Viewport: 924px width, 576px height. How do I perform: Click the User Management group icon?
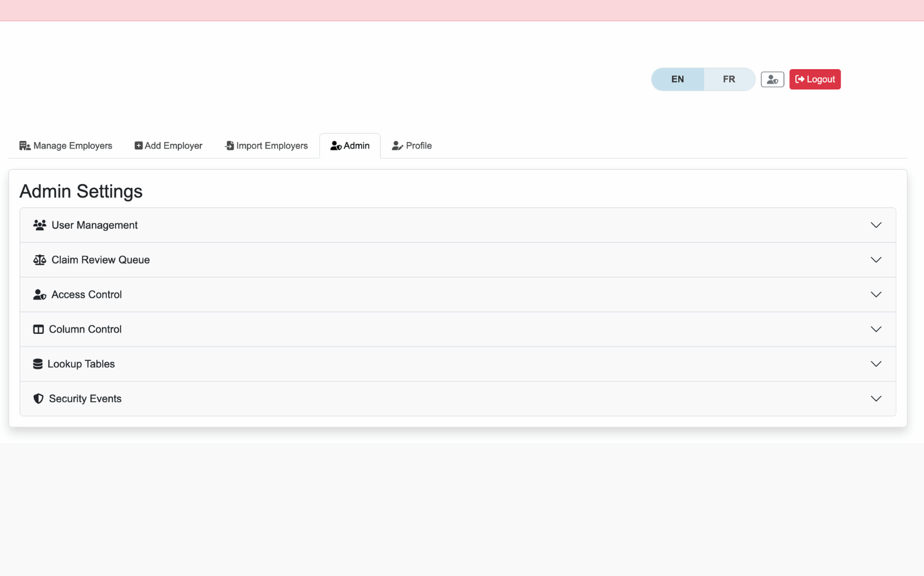click(40, 224)
